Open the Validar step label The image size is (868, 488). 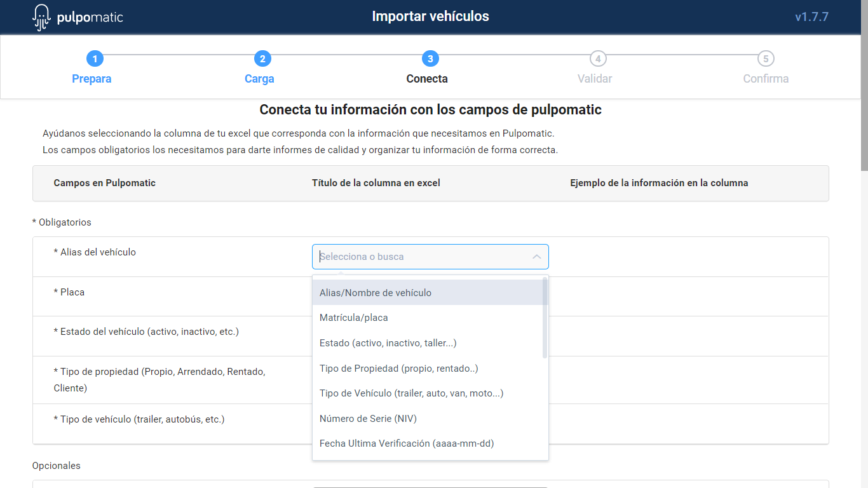tap(595, 79)
